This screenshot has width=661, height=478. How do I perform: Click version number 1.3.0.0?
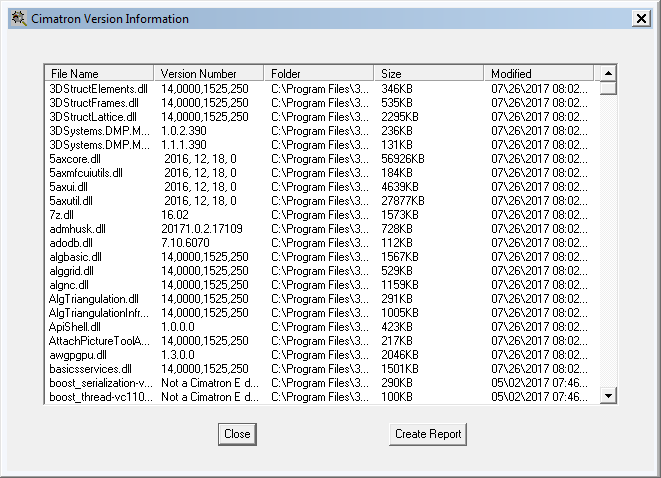click(178, 354)
